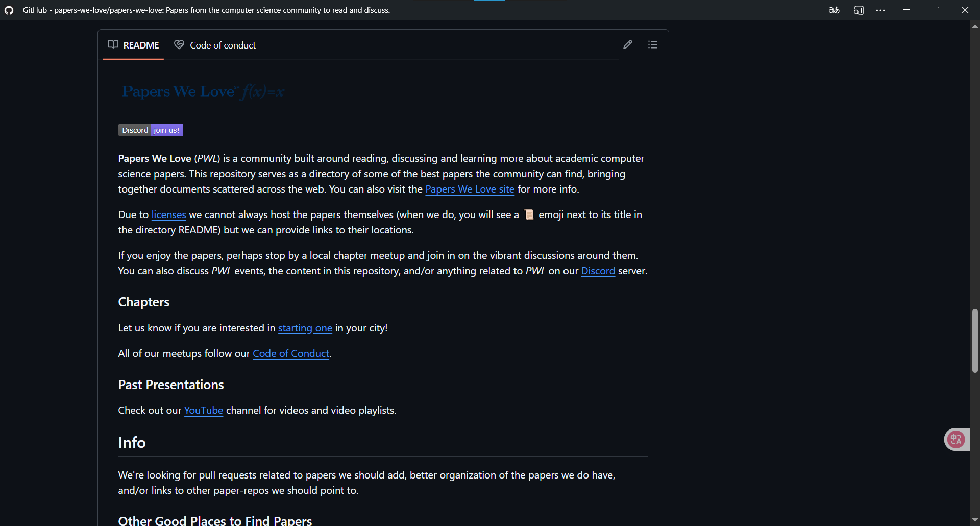Image resolution: width=980 pixels, height=526 pixels.
Task: Click the pencil edit README icon
Action: [628, 44]
